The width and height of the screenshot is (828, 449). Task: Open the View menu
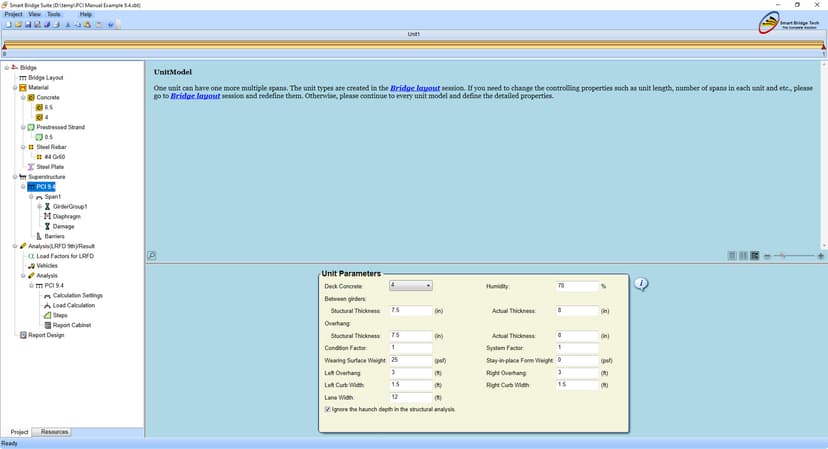click(x=34, y=14)
